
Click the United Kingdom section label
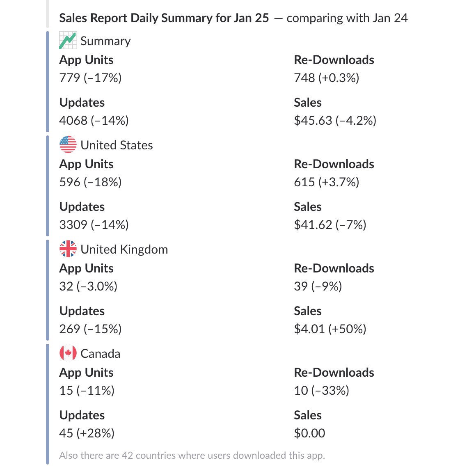(x=124, y=249)
